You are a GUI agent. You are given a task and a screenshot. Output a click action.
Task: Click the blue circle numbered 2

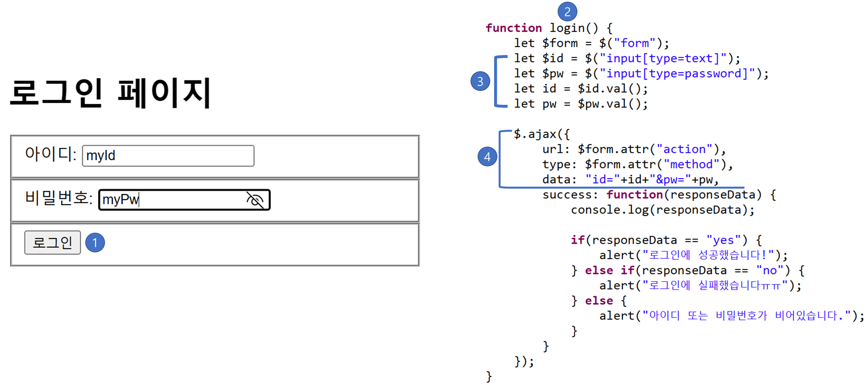[567, 11]
